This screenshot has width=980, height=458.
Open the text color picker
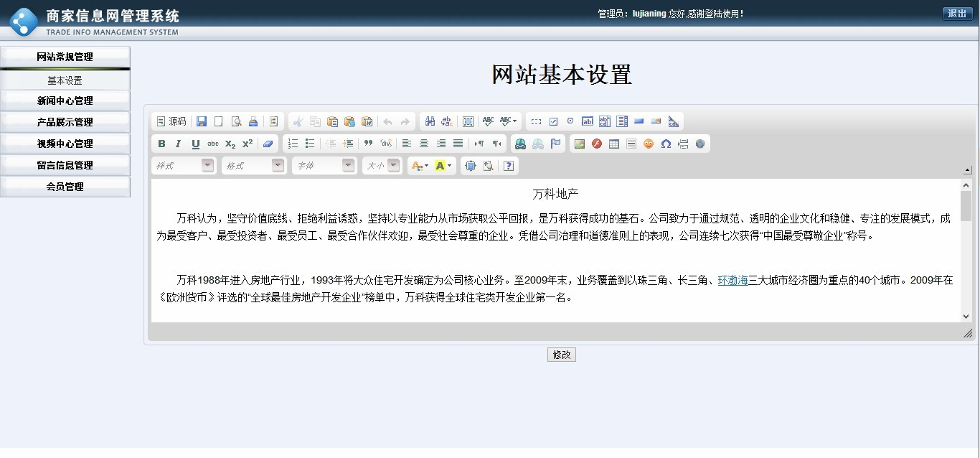click(420, 166)
